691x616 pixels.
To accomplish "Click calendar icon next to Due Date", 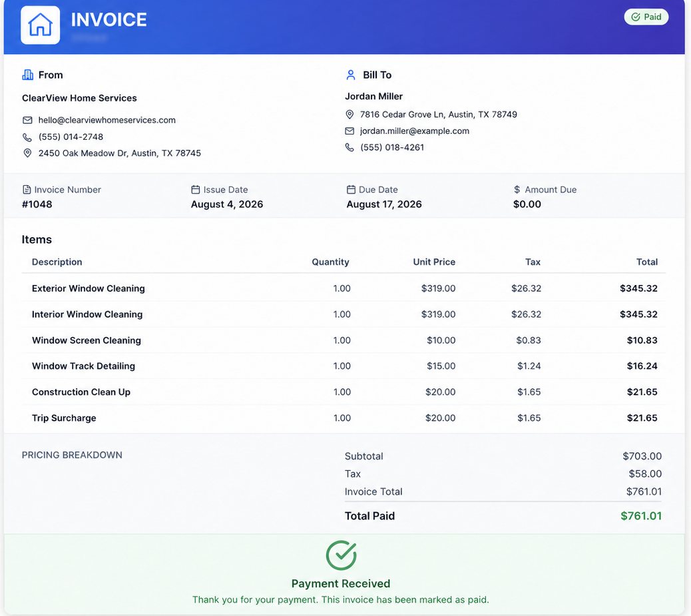I will (x=351, y=190).
